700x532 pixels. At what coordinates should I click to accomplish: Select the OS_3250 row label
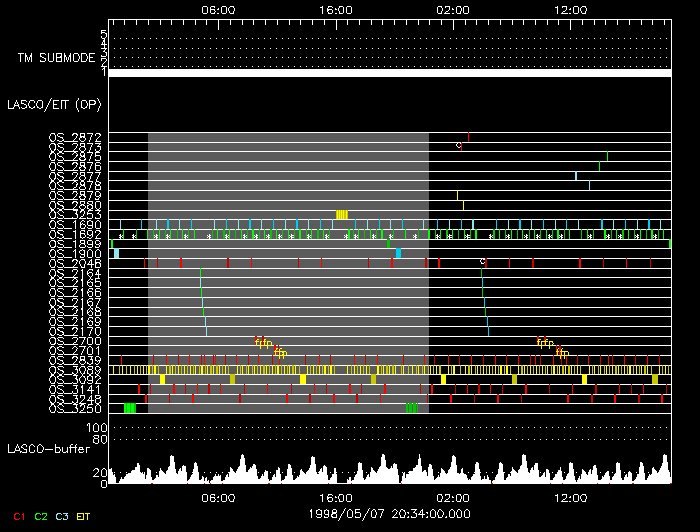75,408
